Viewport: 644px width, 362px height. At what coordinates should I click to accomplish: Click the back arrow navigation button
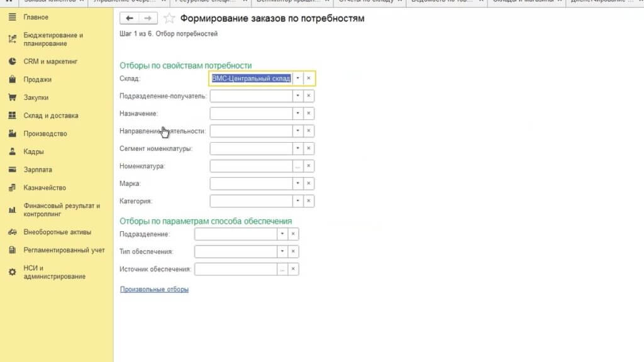tap(130, 19)
